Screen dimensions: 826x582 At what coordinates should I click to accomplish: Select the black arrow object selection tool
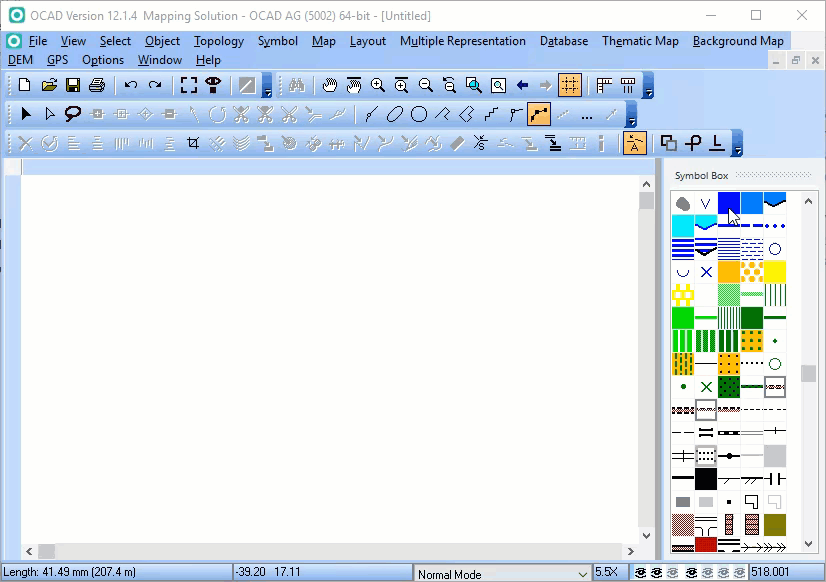coord(25,114)
